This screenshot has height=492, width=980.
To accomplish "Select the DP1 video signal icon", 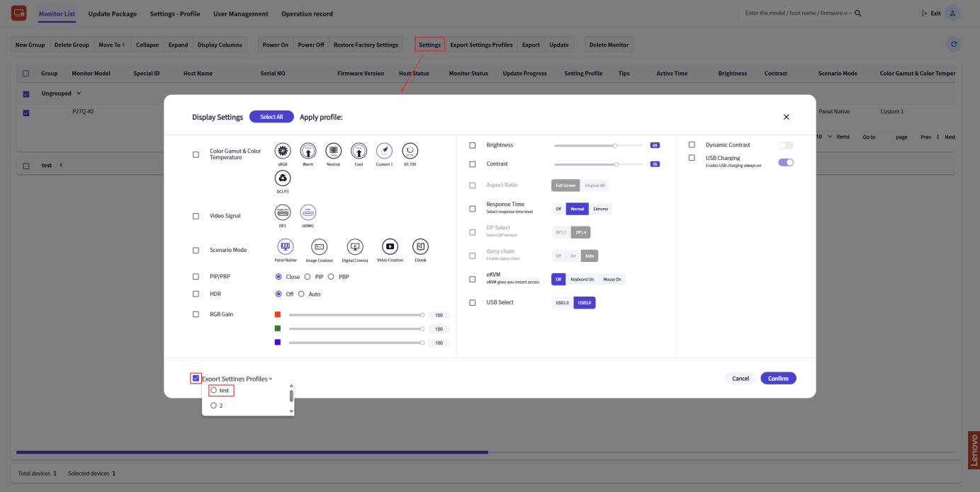I will (x=283, y=212).
